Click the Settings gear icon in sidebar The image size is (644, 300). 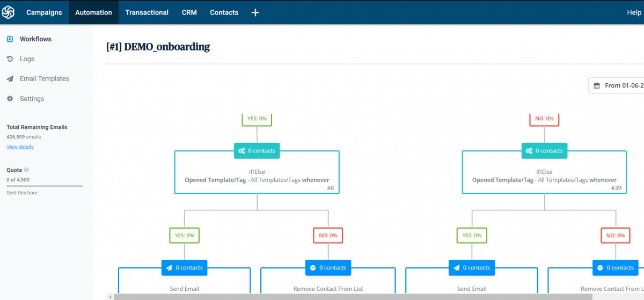click(x=10, y=99)
